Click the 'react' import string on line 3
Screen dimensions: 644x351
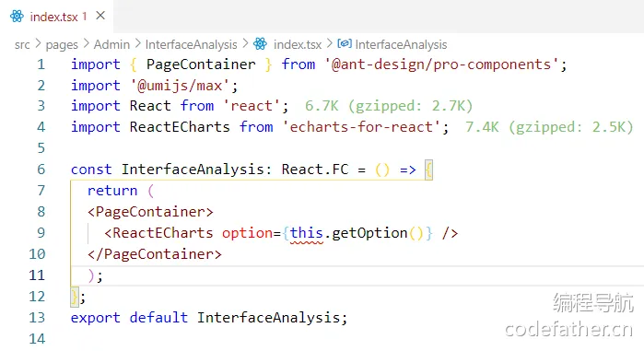pyautogui.click(x=252, y=106)
